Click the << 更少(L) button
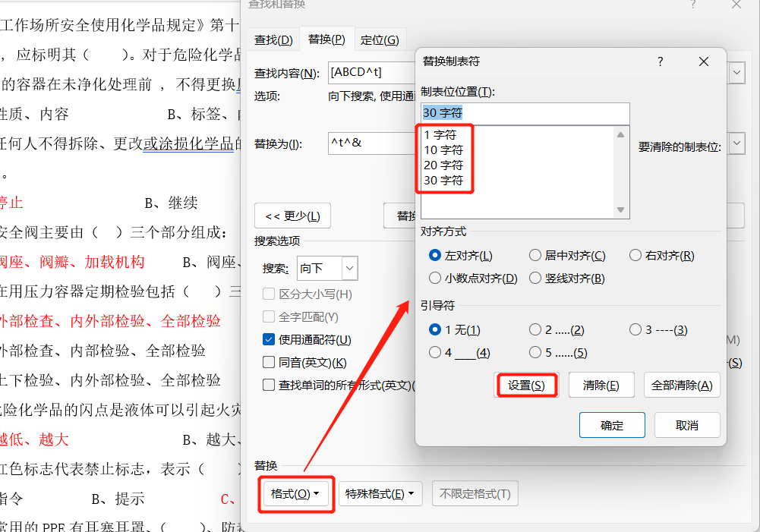The image size is (760, 532). [292, 216]
